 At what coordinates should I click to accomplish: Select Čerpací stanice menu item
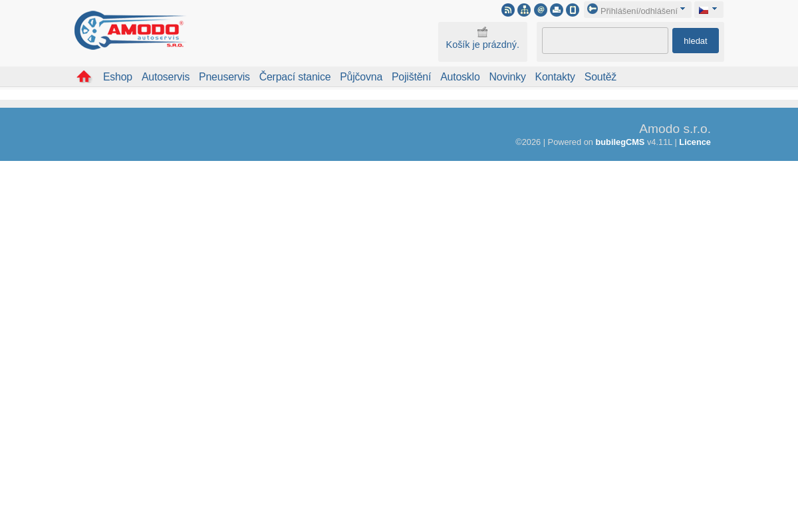pyautogui.click(x=295, y=76)
